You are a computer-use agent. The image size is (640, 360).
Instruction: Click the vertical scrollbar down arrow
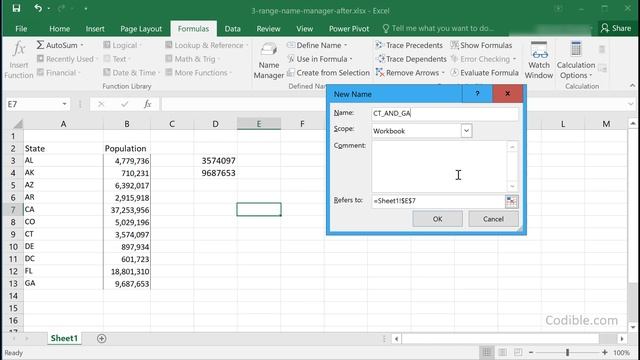[633, 327]
